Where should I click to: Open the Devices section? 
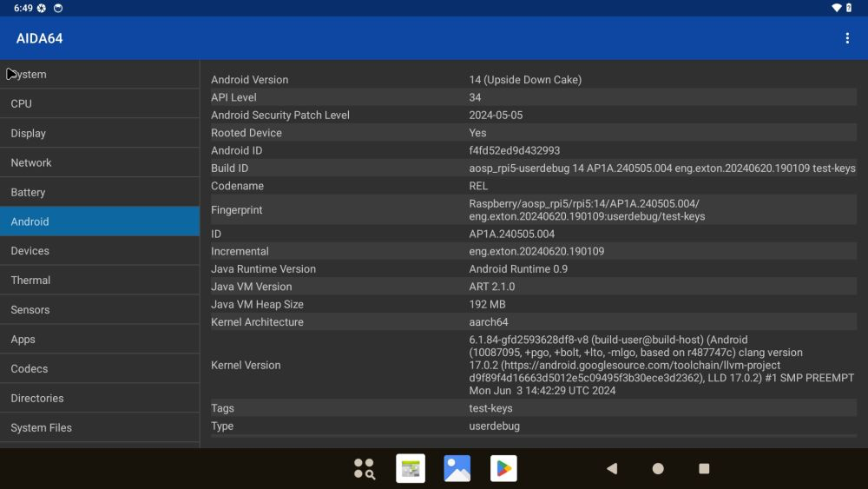pyautogui.click(x=100, y=251)
